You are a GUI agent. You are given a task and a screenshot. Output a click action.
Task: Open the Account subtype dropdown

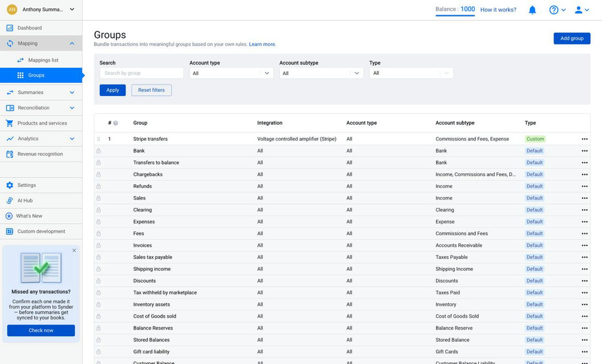click(321, 73)
